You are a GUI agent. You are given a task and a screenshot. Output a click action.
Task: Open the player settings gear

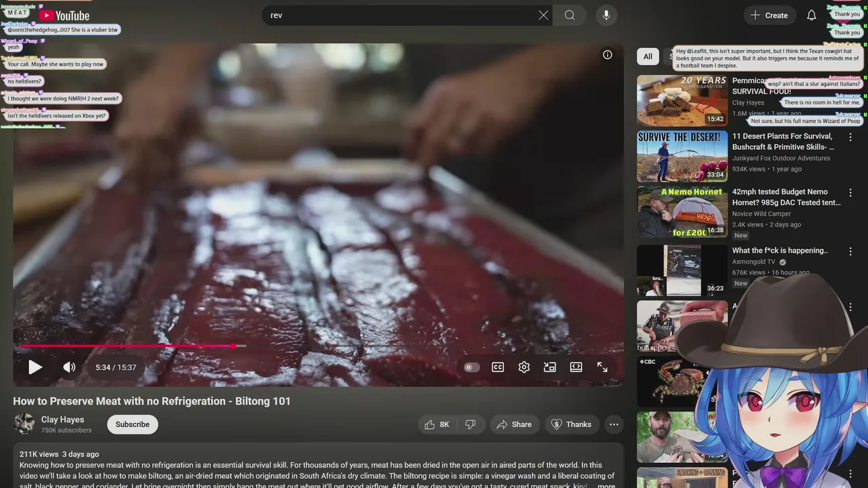point(524,367)
